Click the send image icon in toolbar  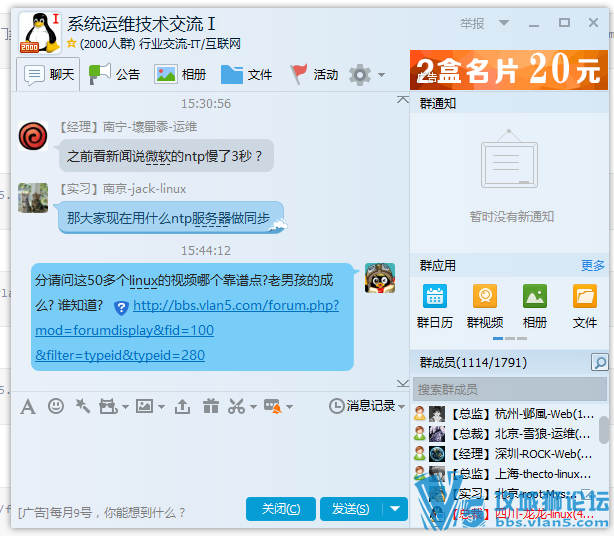(x=146, y=406)
